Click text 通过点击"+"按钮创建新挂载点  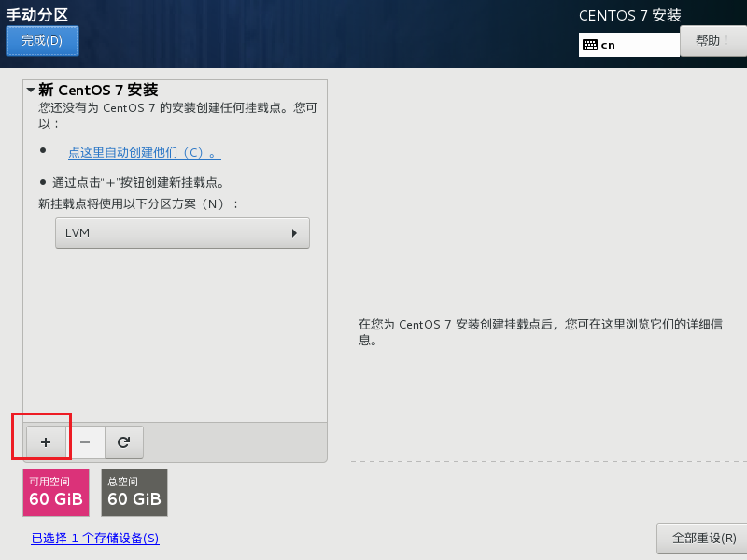138,182
